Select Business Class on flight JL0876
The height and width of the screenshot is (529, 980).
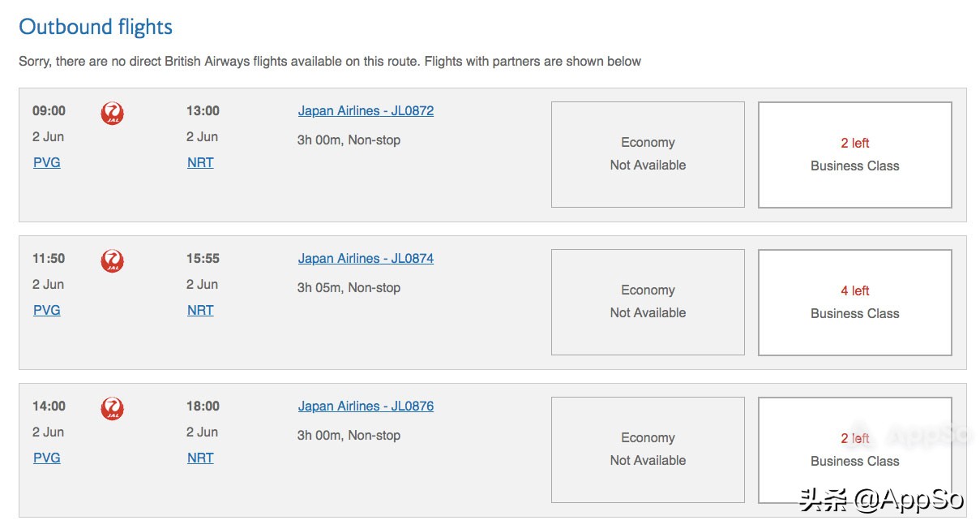point(854,449)
